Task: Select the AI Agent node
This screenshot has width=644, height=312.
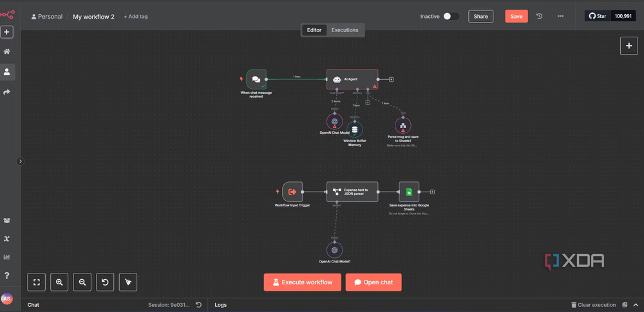Action: [x=352, y=79]
